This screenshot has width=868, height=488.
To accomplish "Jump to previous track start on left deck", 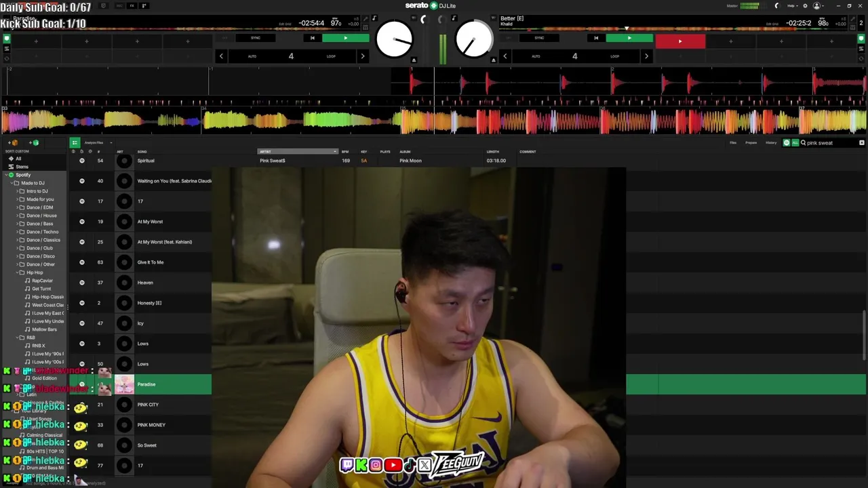I will tap(312, 38).
